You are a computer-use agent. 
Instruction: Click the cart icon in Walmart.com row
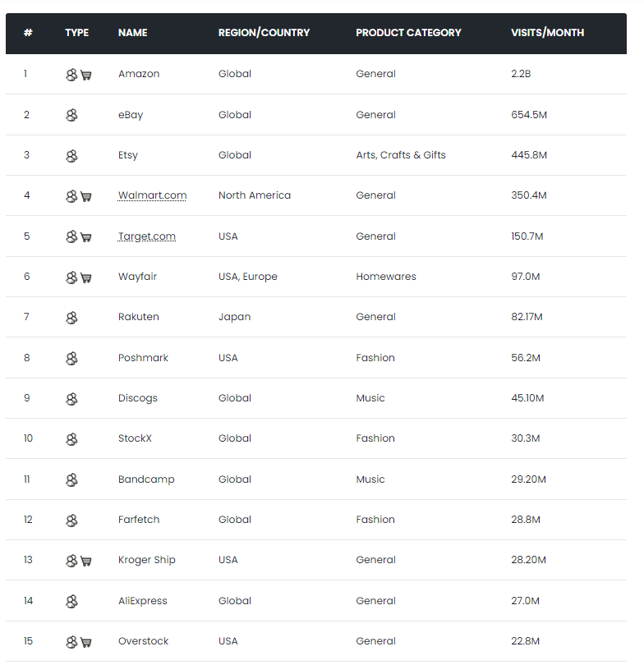[x=86, y=196]
